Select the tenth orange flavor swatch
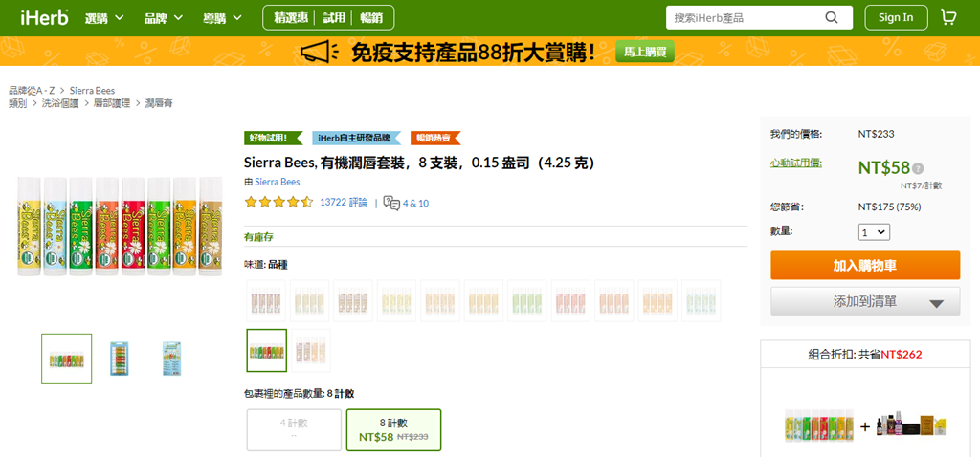 click(x=657, y=300)
